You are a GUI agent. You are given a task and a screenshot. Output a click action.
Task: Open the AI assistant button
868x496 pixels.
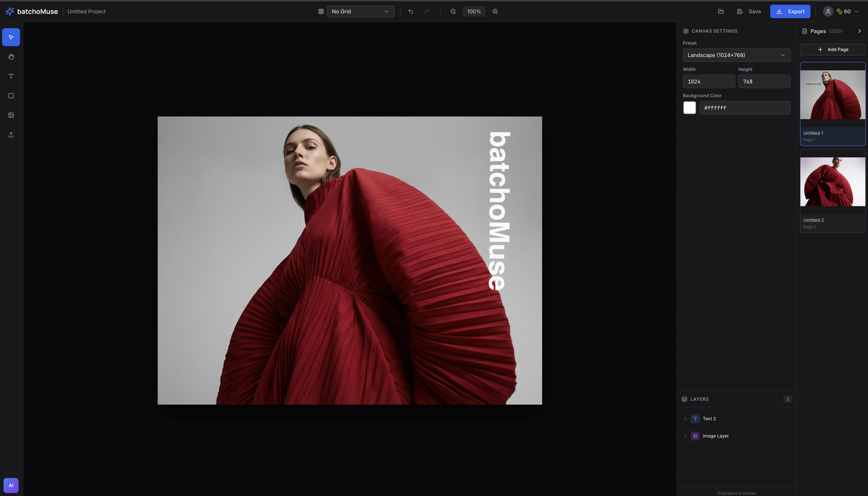click(x=11, y=485)
